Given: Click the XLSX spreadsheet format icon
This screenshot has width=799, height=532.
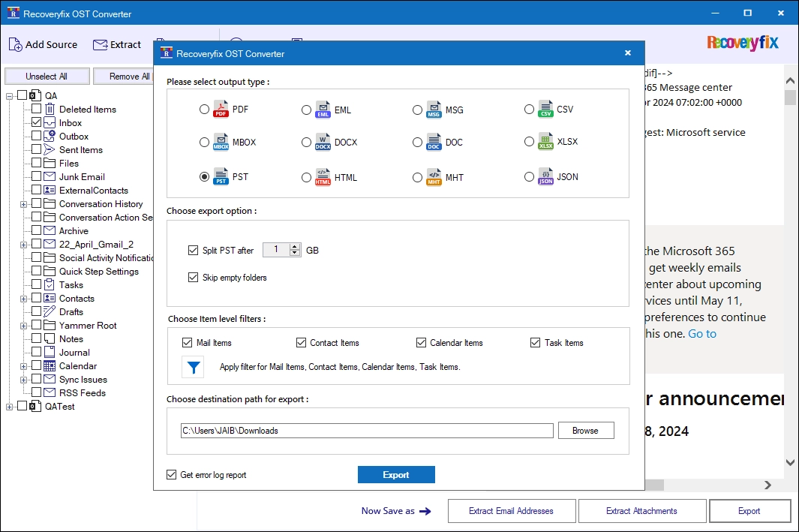Looking at the screenshot, I should (545, 142).
